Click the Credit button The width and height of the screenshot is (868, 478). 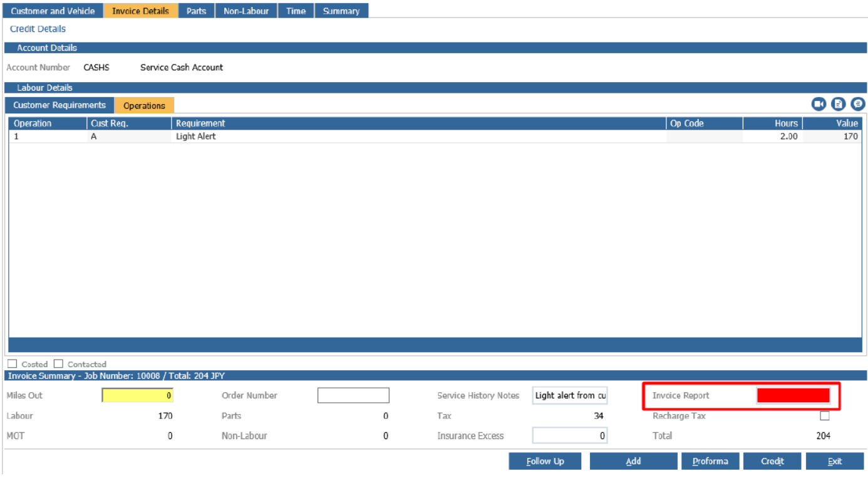tap(772, 461)
